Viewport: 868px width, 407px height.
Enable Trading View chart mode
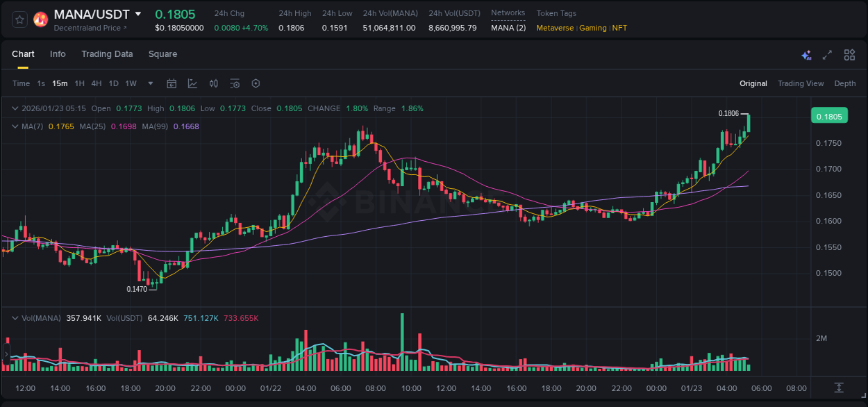pos(801,83)
